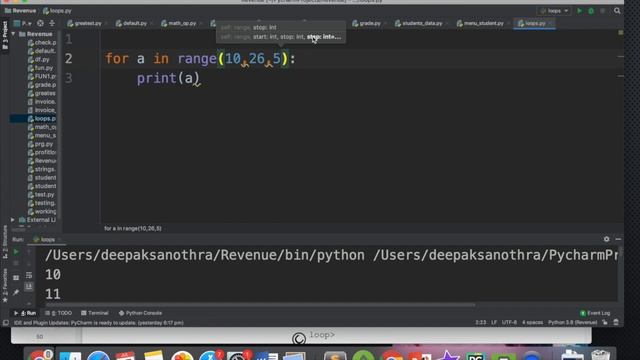Screen dimensions: 640x360
Task: Open the TODO tool window
Action: tap(58, 313)
